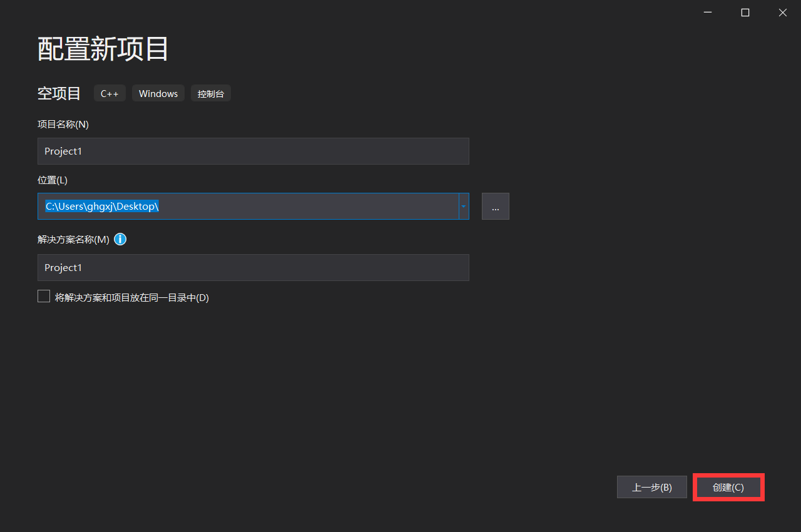The height and width of the screenshot is (532, 801).
Task: Click the solution name input field
Action: pyautogui.click(x=253, y=267)
